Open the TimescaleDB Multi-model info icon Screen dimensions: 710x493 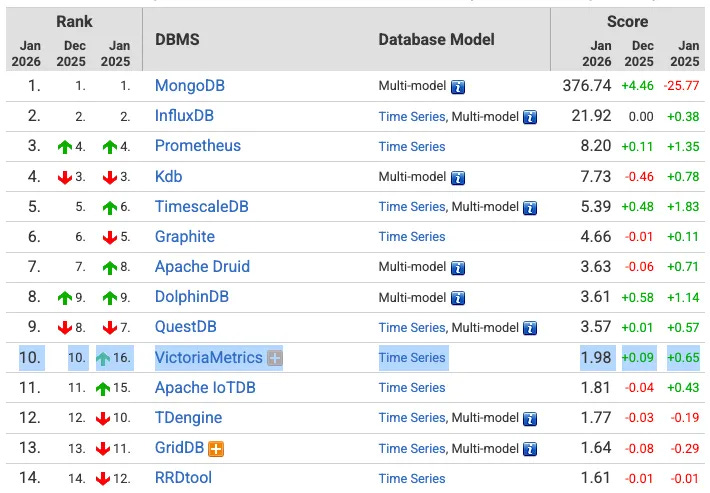coord(530,207)
